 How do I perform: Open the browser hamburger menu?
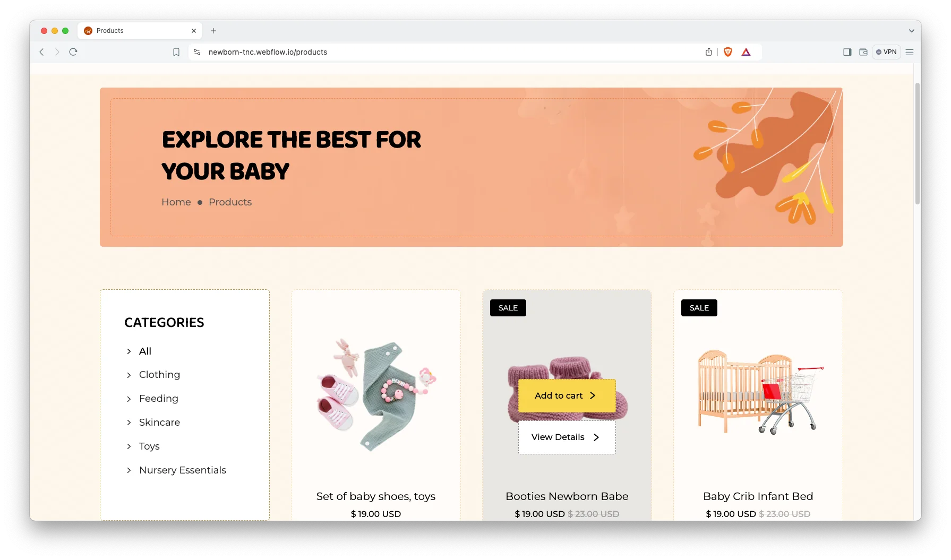click(910, 52)
